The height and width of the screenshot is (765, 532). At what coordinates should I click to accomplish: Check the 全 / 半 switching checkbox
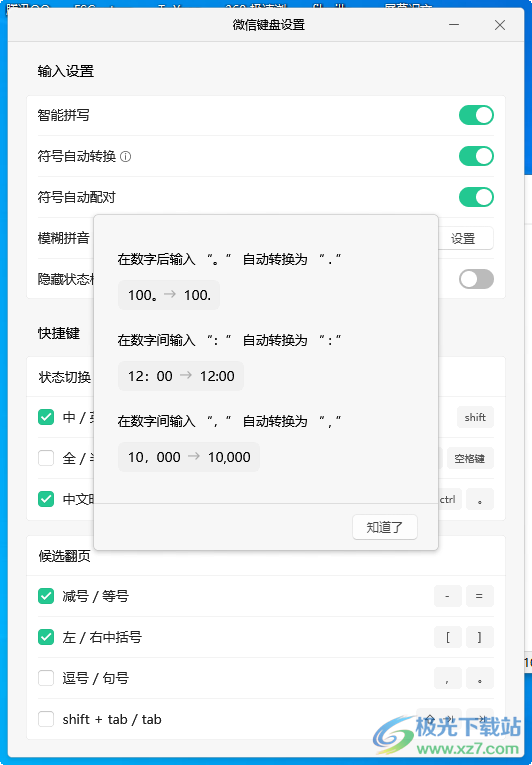pyautogui.click(x=46, y=458)
